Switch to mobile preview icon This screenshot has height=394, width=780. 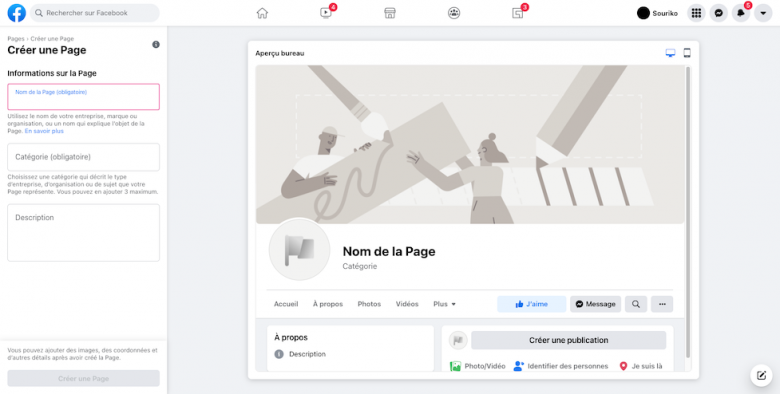[x=687, y=53]
